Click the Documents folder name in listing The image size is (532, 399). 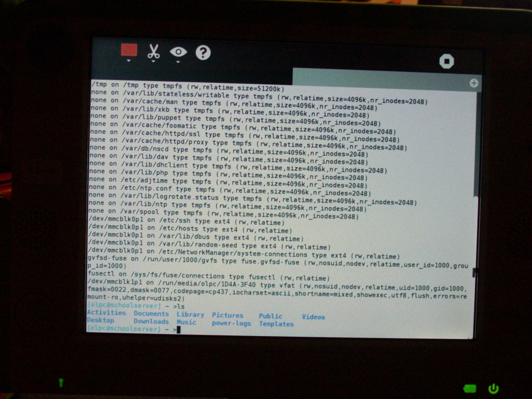tap(151, 314)
